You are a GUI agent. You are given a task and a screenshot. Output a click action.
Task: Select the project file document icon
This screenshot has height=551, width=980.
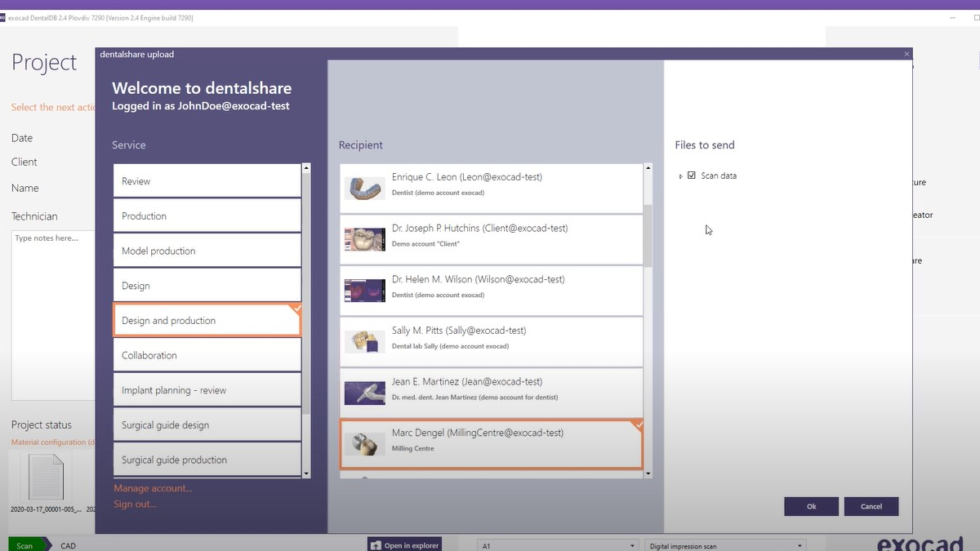pos(46,477)
